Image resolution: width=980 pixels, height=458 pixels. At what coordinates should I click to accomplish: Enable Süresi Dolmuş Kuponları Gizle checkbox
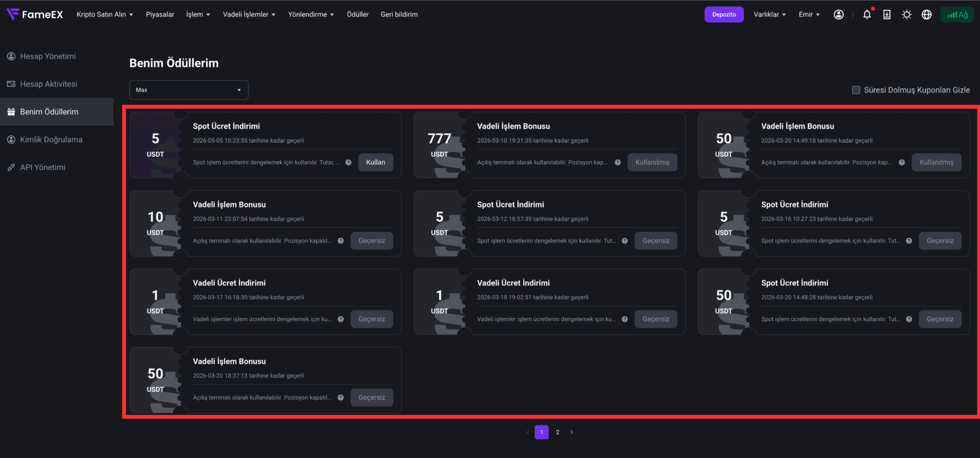pyautogui.click(x=856, y=90)
